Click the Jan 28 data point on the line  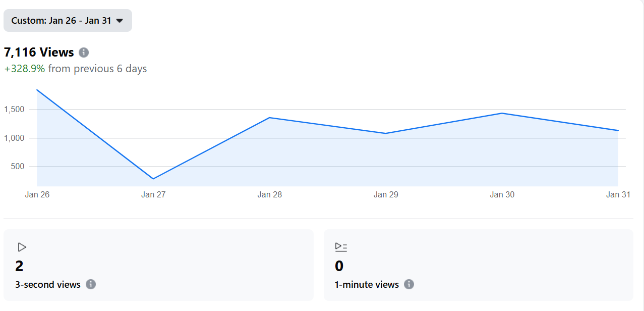pos(270,118)
